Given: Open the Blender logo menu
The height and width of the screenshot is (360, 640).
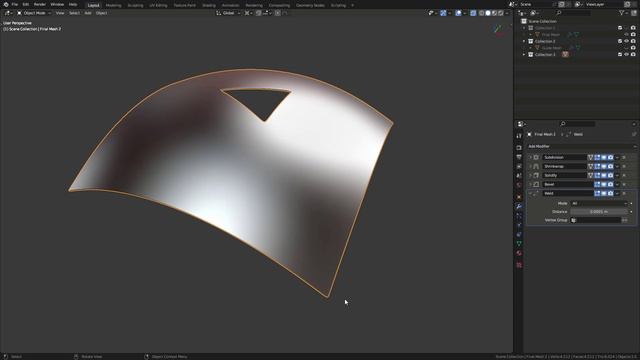Looking at the screenshot, I should click(6, 4).
